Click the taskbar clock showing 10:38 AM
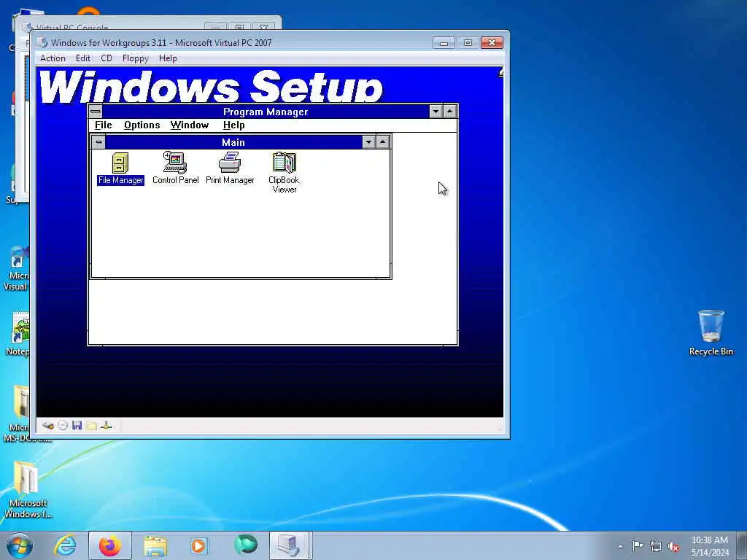 click(x=709, y=546)
